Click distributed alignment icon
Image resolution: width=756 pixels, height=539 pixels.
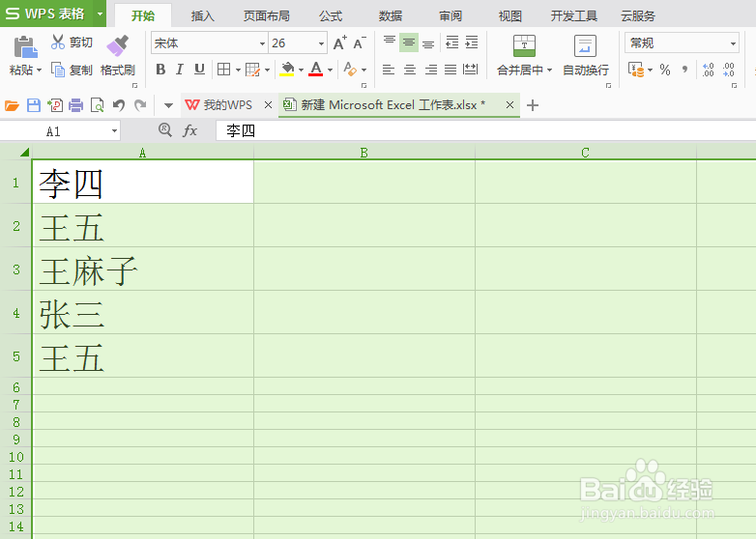[470, 70]
